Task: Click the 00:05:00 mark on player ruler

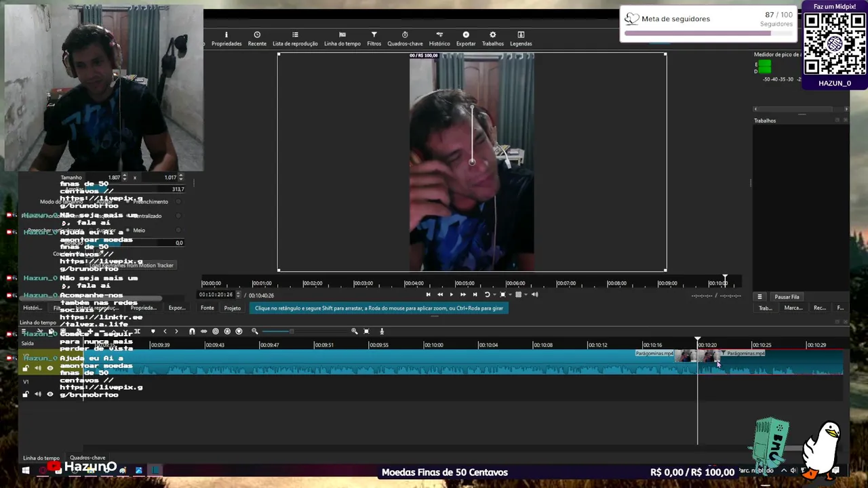Action: (x=465, y=283)
